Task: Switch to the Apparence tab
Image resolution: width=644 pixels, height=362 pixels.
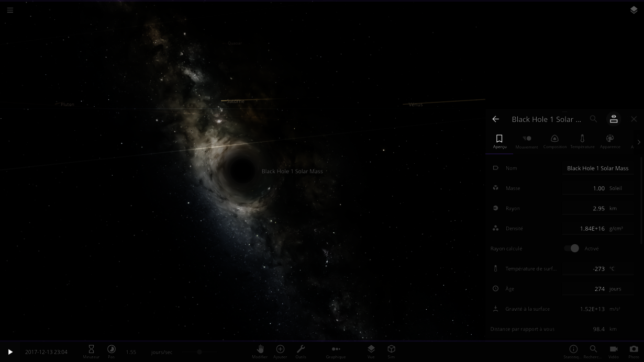Action: 610,141
